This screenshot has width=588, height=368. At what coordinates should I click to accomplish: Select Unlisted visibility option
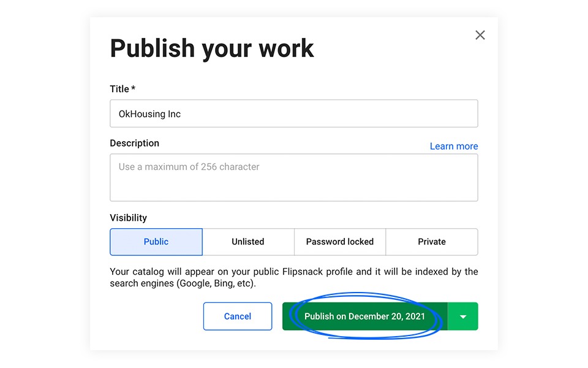coord(248,242)
